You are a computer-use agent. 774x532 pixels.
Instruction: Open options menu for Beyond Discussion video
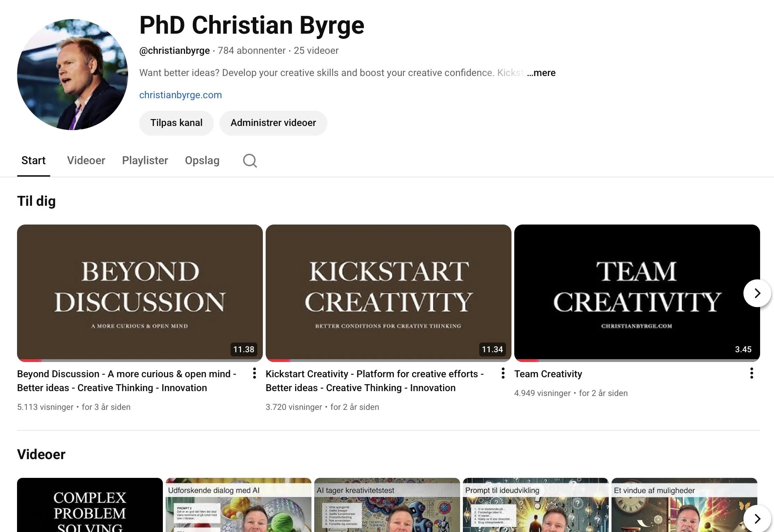(255, 373)
